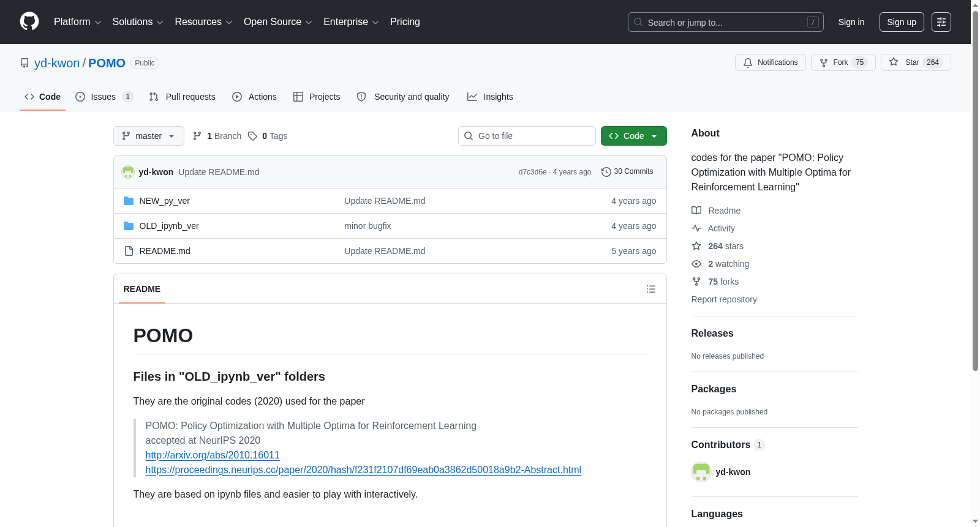
Task: Click the page vertical scrollbar
Action: point(975,190)
